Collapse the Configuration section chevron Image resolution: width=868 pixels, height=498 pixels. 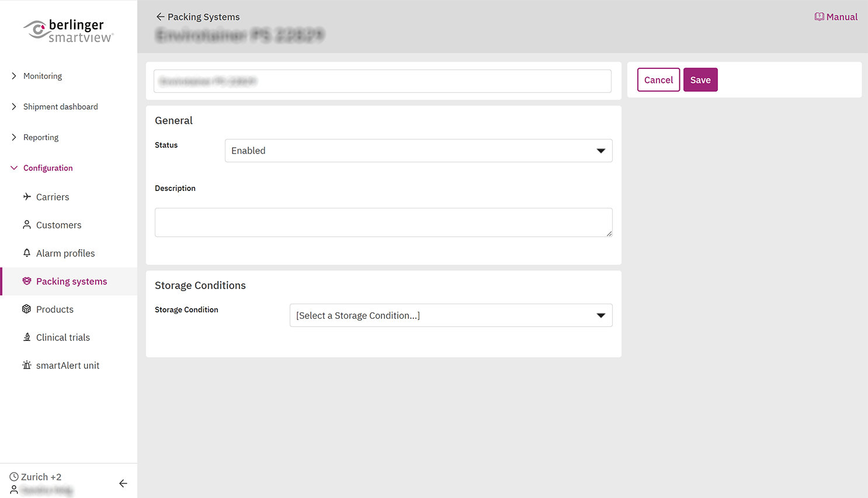pyautogui.click(x=14, y=168)
